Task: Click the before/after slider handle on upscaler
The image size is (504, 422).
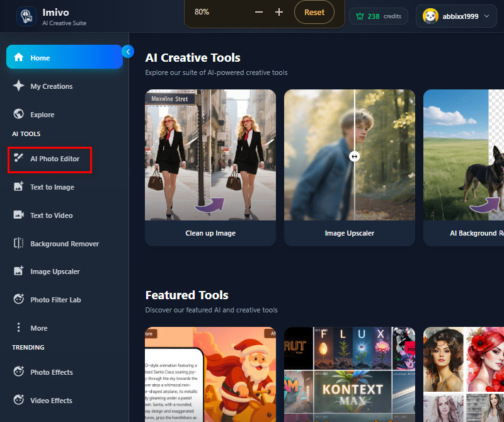Action: point(354,157)
